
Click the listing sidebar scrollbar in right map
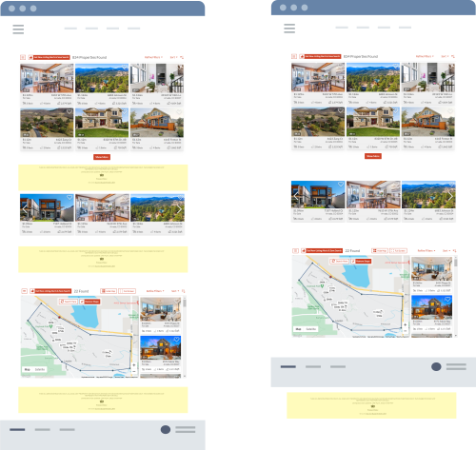click(456, 263)
